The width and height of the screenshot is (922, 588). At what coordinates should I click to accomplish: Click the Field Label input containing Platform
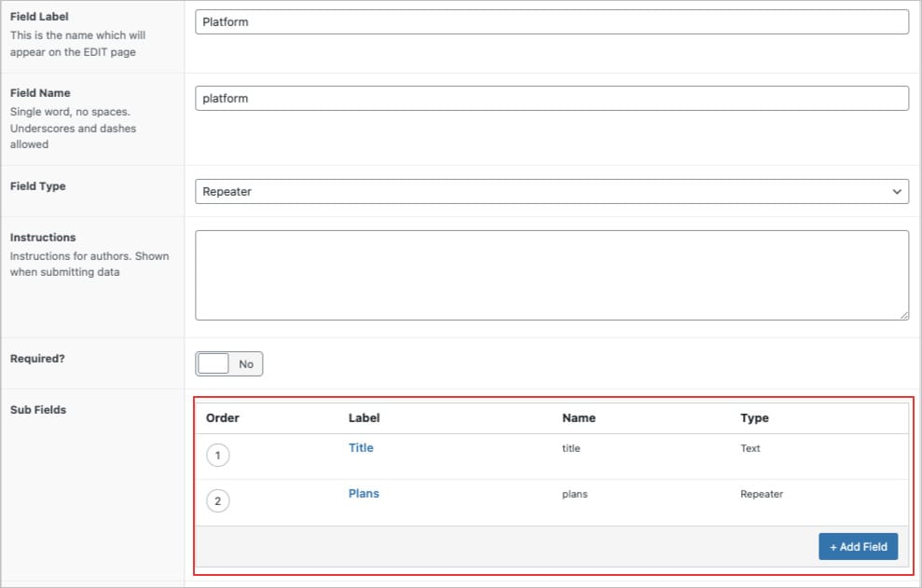[x=552, y=21]
